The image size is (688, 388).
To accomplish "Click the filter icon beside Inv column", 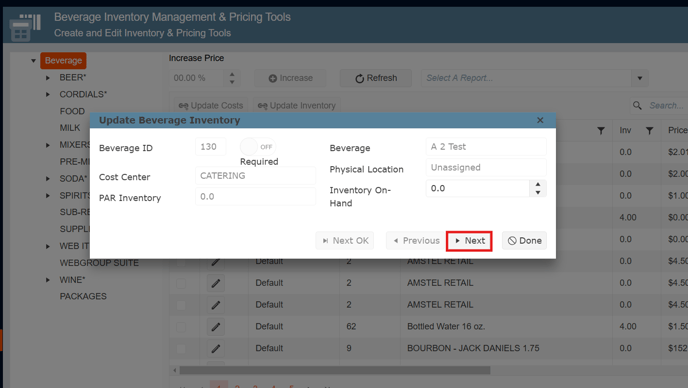I will (649, 130).
